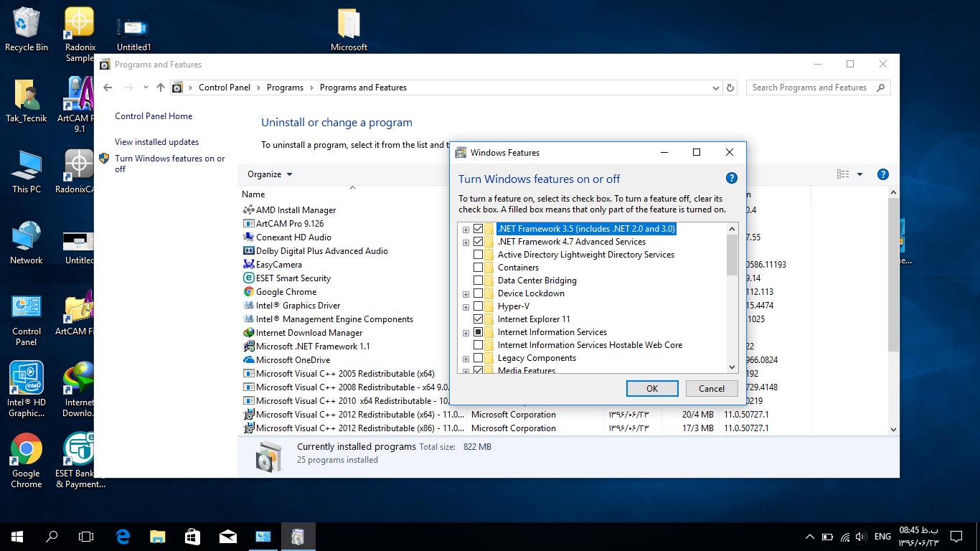Open the Mail app from the taskbar
The image size is (980, 551).
pos(228,537)
